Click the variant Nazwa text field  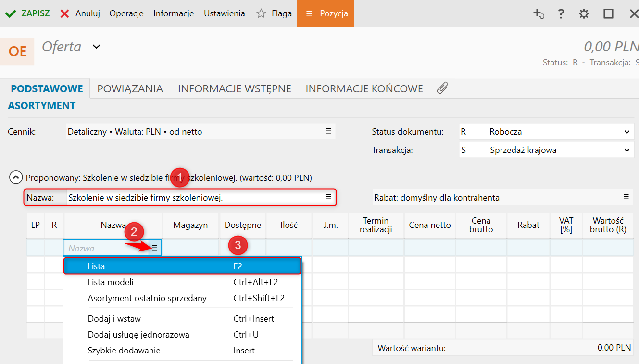click(x=192, y=197)
